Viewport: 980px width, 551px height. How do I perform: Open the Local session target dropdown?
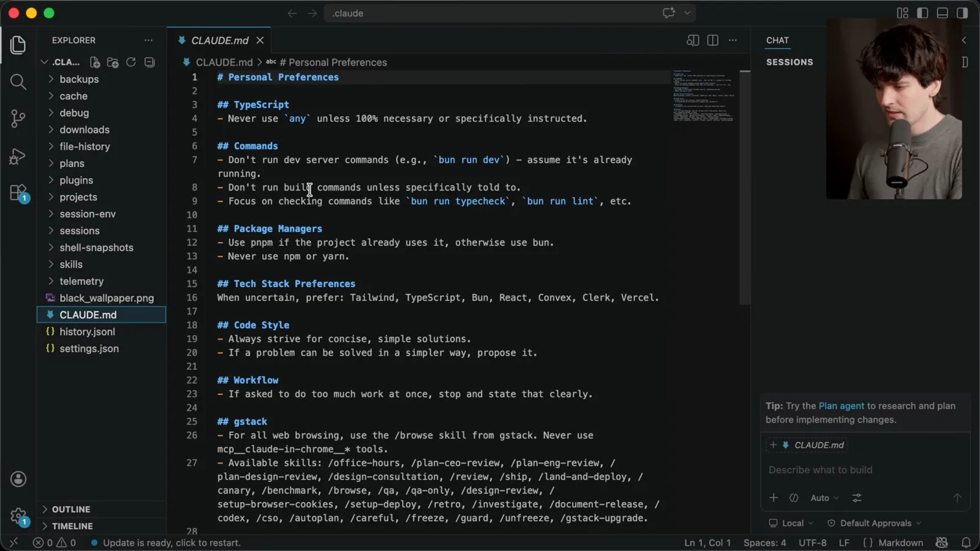(x=791, y=523)
